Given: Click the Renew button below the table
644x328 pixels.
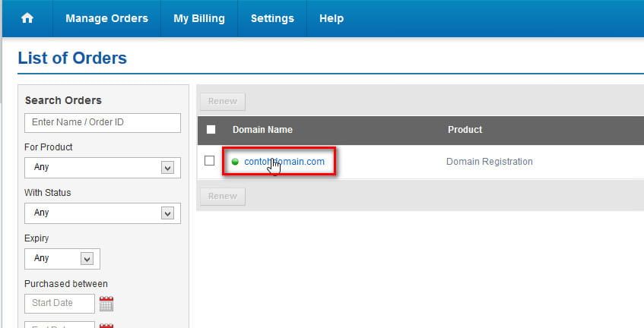Looking at the screenshot, I should point(223,197).
